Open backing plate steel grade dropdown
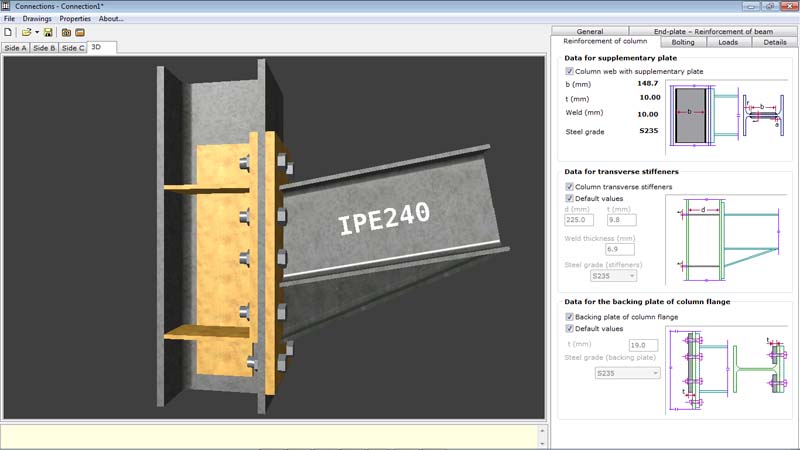 pyautogui.click(x=628, y=373)
